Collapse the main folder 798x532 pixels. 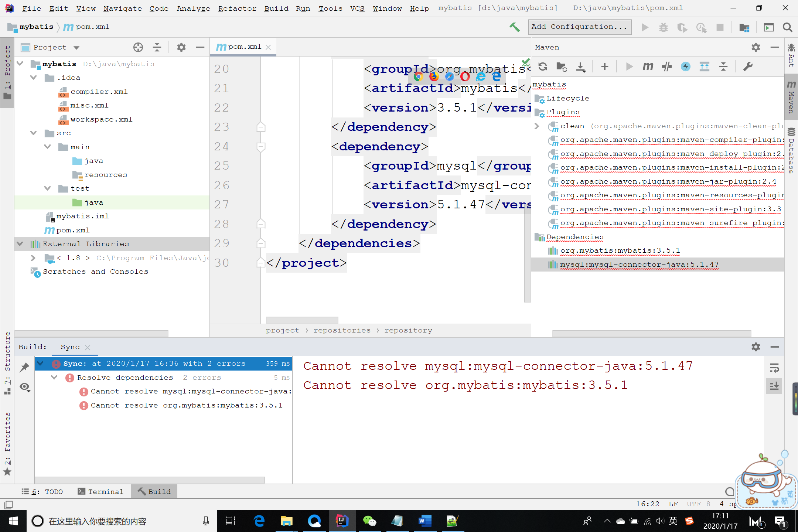click(47, 147)
